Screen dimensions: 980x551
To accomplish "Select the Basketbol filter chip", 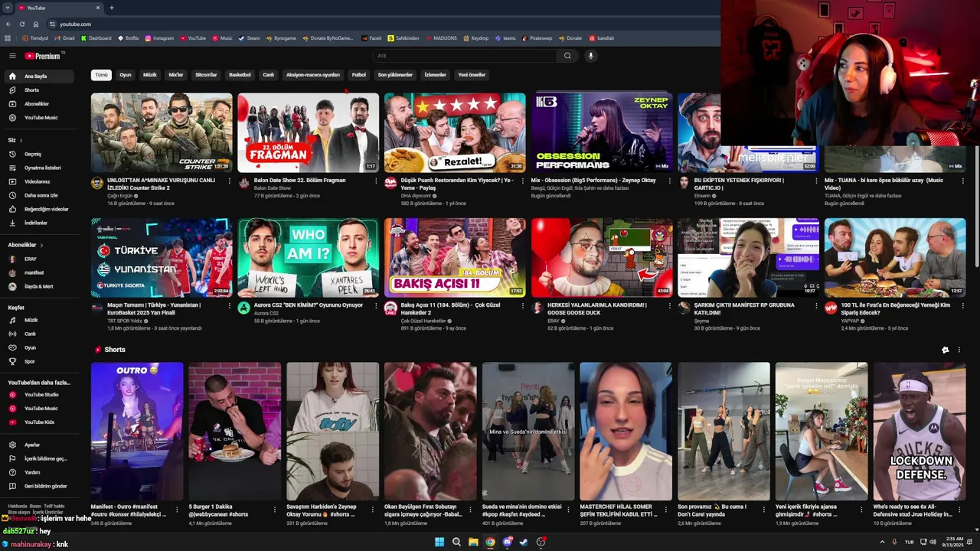I will [x=240, y=75].
